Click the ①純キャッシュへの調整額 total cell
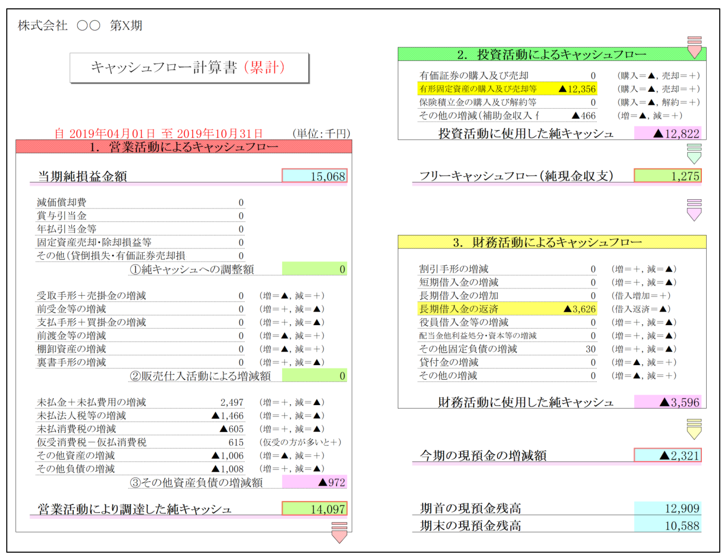Screen dimensions: 728x560 314,269
